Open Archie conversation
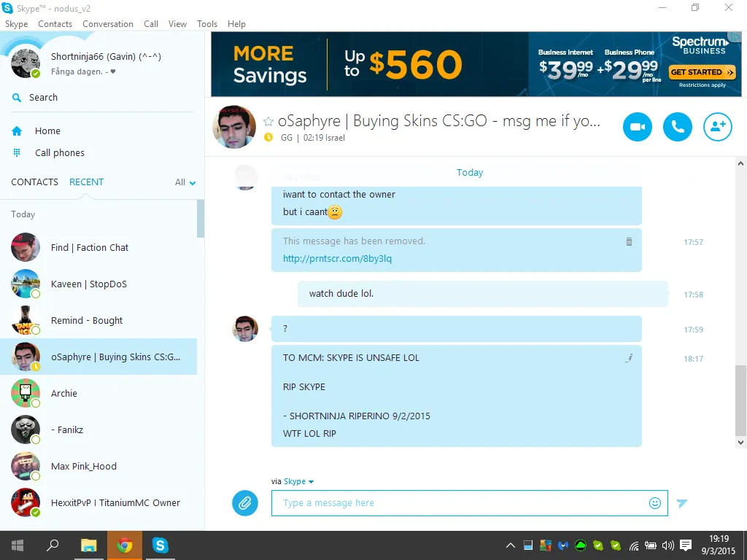This screenshot has width=747, height=560. [x=98, y=393]
